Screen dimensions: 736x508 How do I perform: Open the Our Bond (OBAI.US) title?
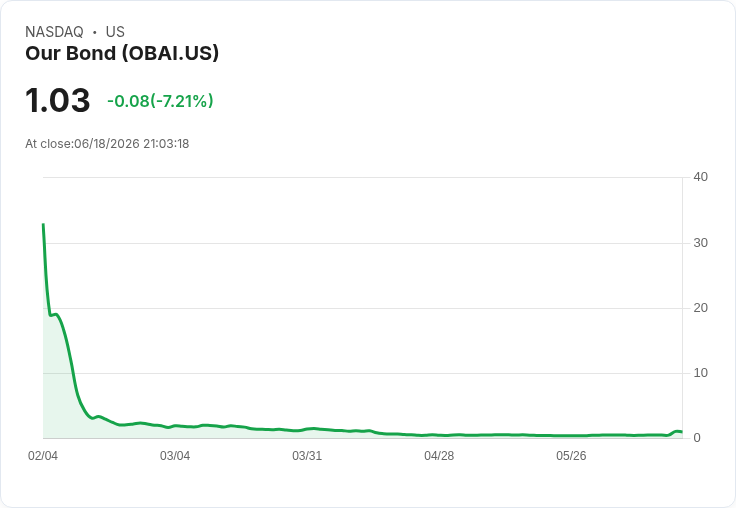point(122,53)
